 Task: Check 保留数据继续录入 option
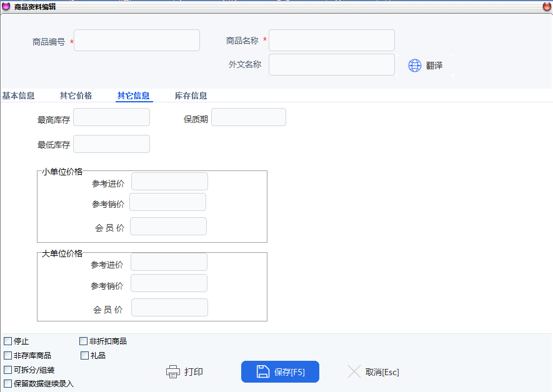[x=8, y=384]
